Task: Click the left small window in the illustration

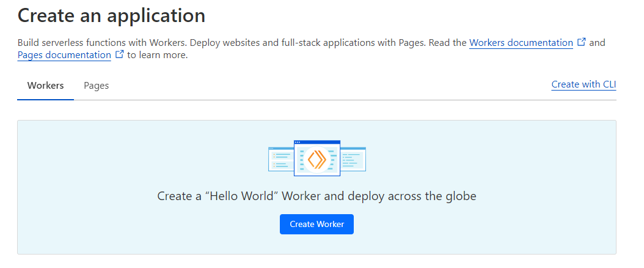Action: (x=280, y=159)
